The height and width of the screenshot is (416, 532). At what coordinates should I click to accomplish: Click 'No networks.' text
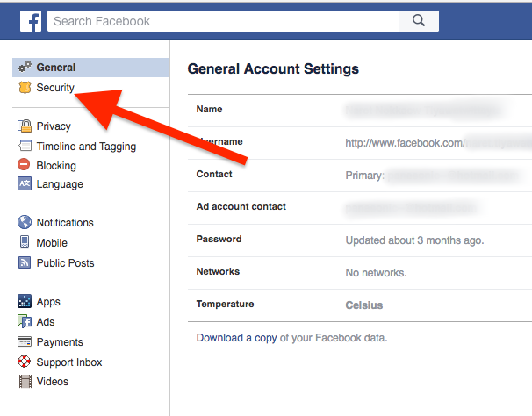click(376, 273)
